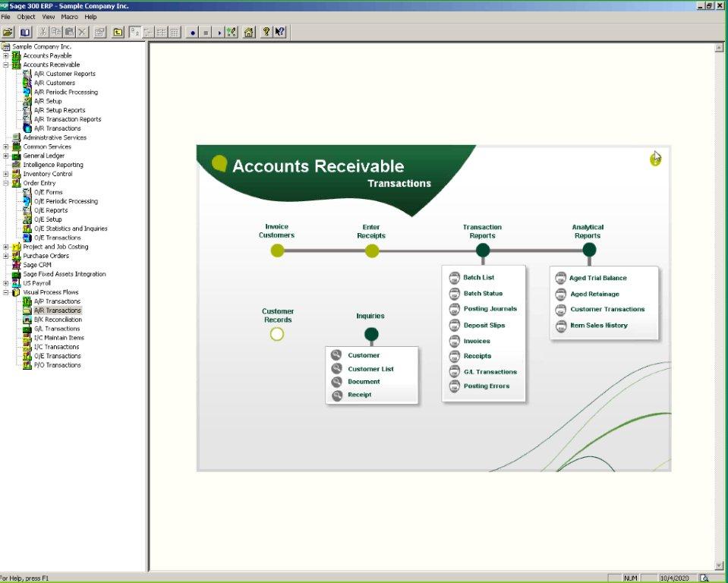Open the Batch List report icon

pyautogui.click(x=455, y=278)
